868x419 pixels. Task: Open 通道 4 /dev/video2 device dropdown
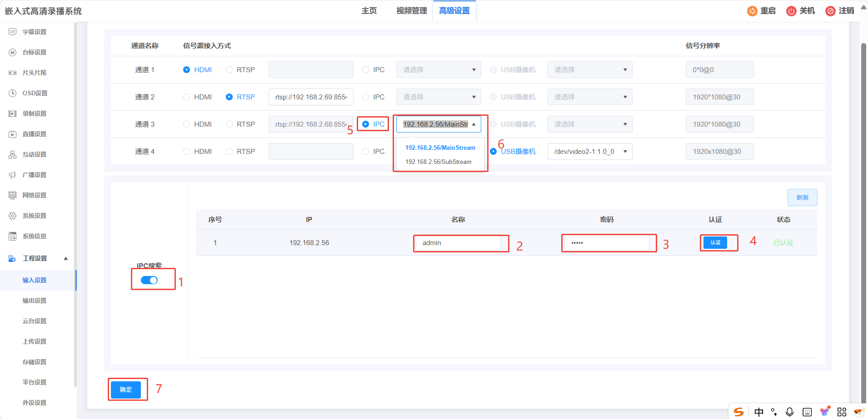point(590,151)
